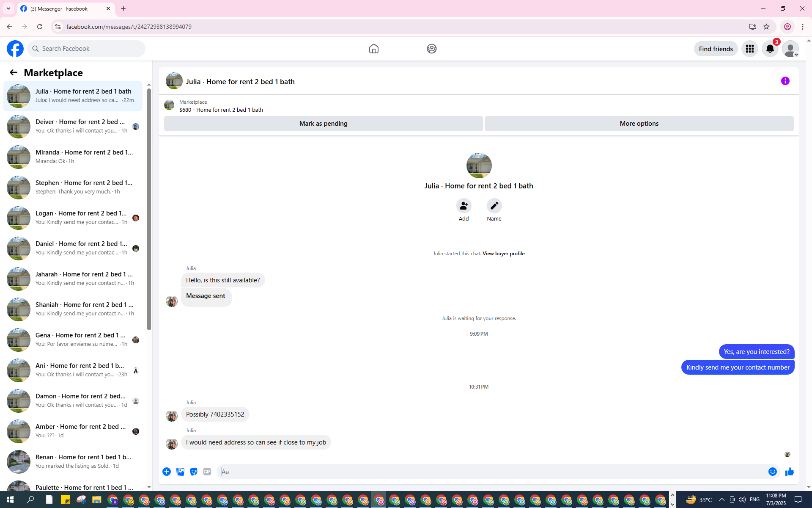
Task: Open the emoji picker
Action: (772, 472)
